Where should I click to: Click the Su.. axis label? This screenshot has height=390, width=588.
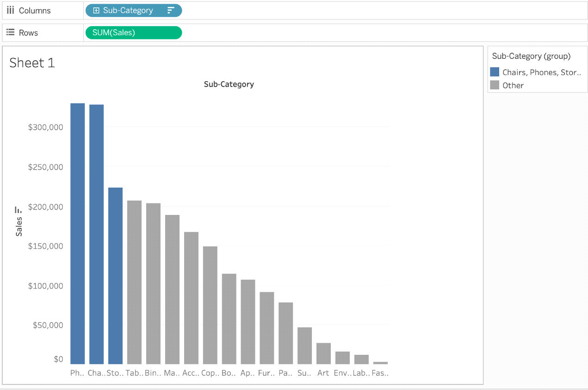(x=305, y=372)
